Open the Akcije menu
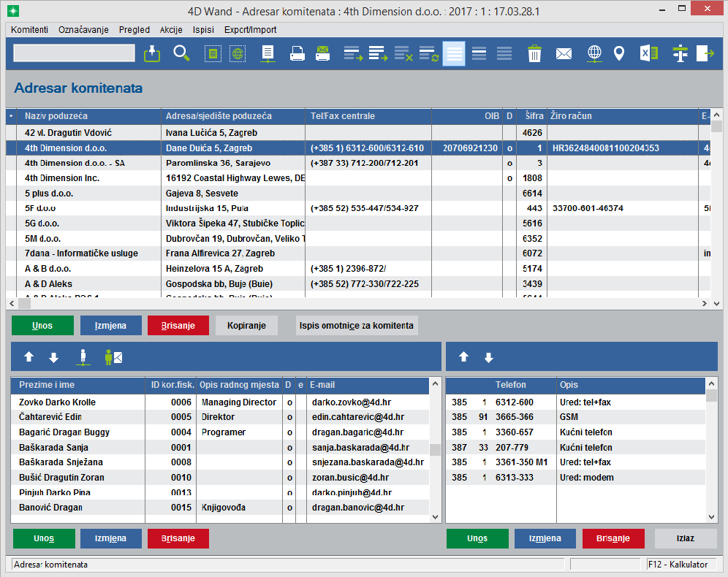The height and width of the screenshot is (577, 728). (x=171, y=30)
